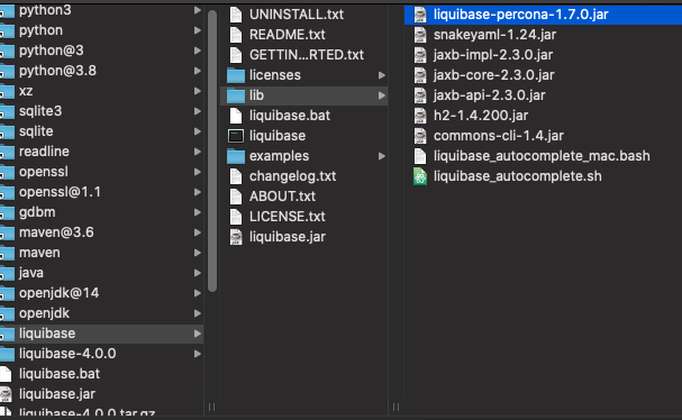Click the middle column resize handle at bottom
The height and width of the screenshot is (420, 682).
396,407
